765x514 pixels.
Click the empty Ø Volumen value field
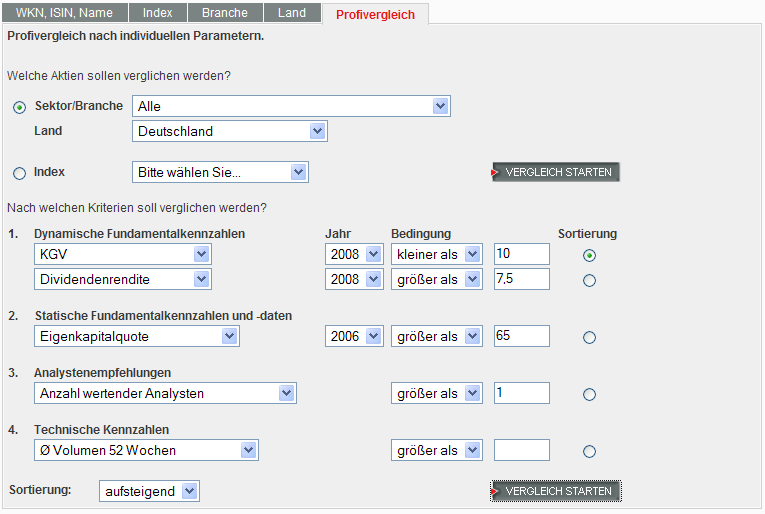tap(521, 450)
